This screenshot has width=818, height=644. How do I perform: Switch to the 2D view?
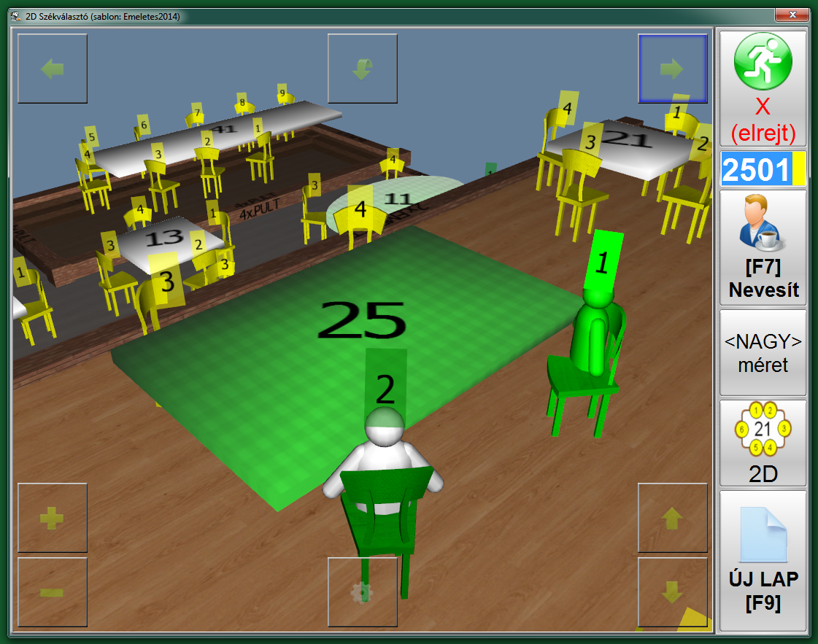[x=763, y=443]
